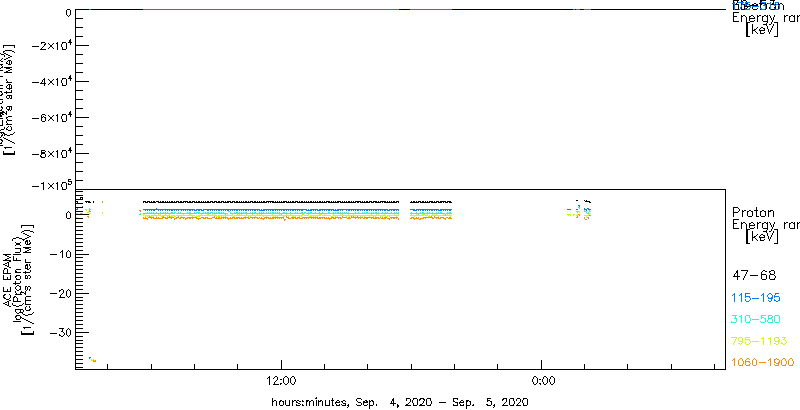Click the -4×10⁴ tick label
Screen dimensions: 800x410
pyautogui.click(x=51, y=82)
